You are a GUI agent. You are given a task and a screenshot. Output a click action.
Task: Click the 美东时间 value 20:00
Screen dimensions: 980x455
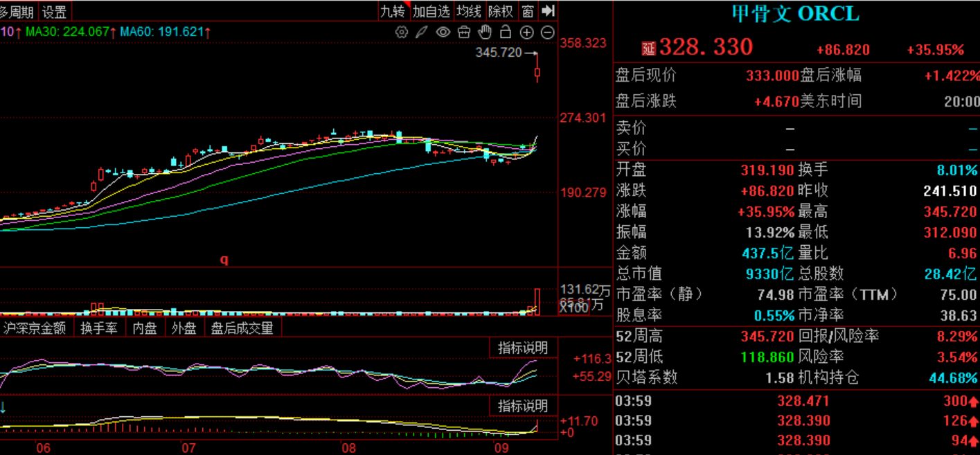[962, 101]
